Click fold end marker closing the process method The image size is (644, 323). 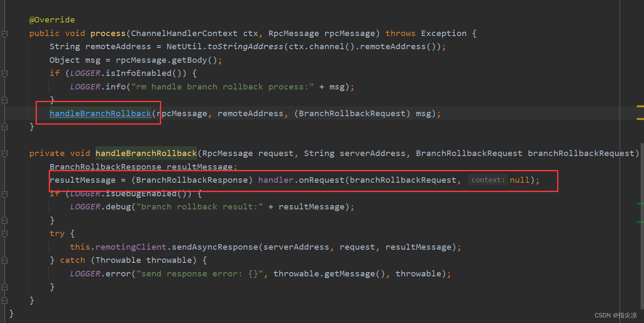(x=5, y=127)
